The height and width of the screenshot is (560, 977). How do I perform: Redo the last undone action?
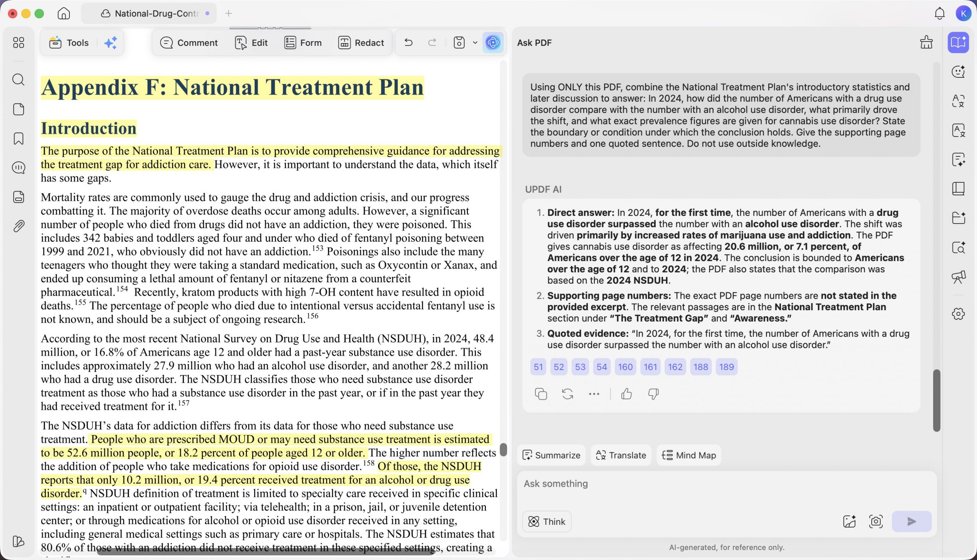(432, 42)
